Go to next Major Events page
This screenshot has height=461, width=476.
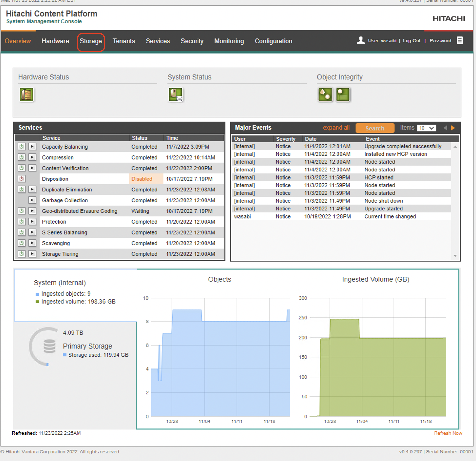[x=453, y=128]
